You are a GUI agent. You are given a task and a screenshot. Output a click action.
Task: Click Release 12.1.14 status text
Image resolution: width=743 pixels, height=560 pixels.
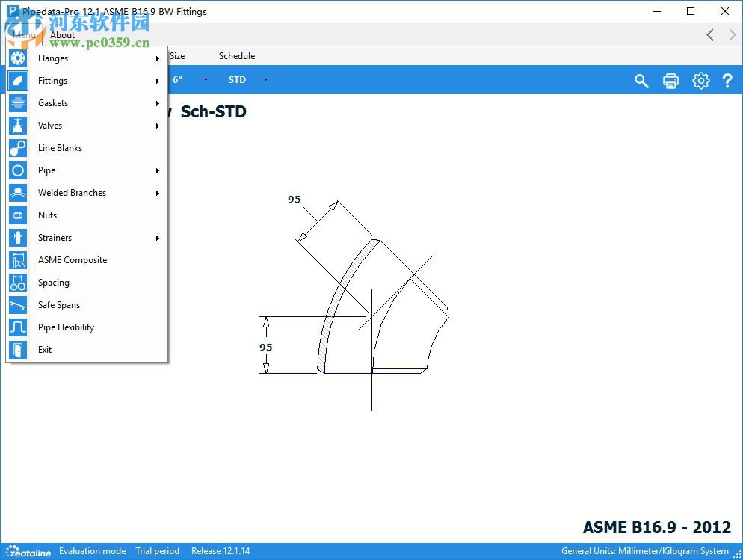[x=221, y=551]
